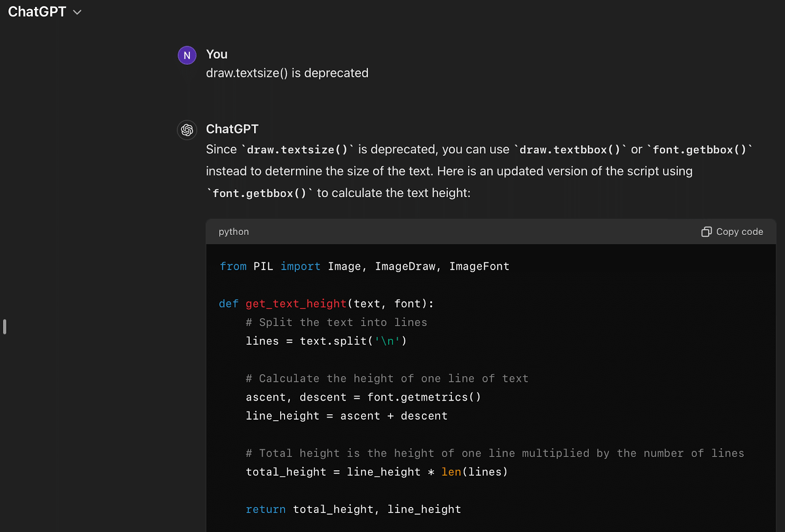Viewport: 785px width, 532px height.
Task: Click the inline code draw.textbbox() in the response
Action: tap(570, 150)
